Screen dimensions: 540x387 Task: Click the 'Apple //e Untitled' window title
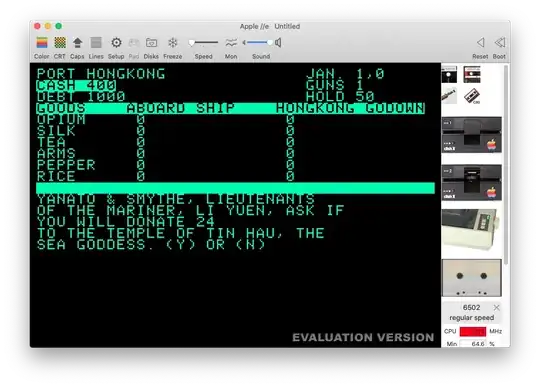270,27
